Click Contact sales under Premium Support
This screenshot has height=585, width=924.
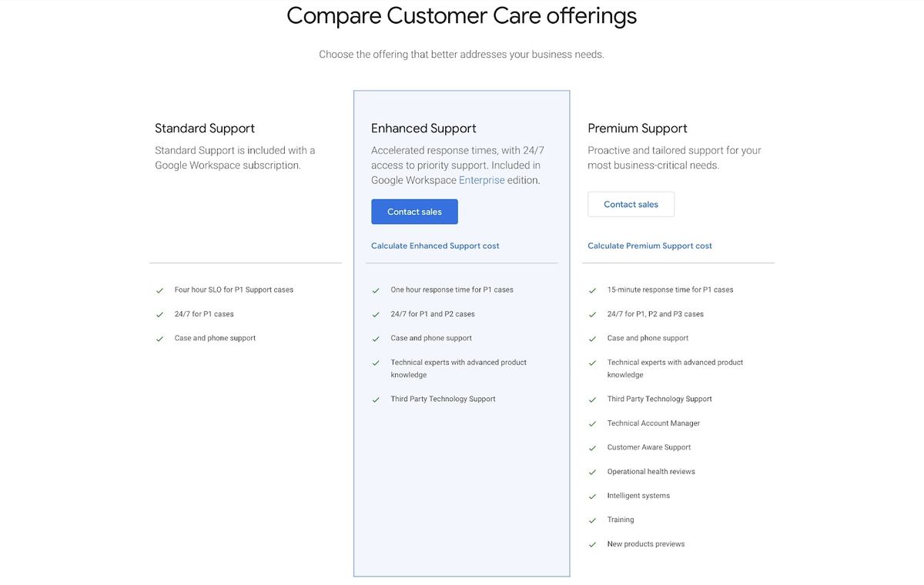pyautogui.click(x=631, y=204)
